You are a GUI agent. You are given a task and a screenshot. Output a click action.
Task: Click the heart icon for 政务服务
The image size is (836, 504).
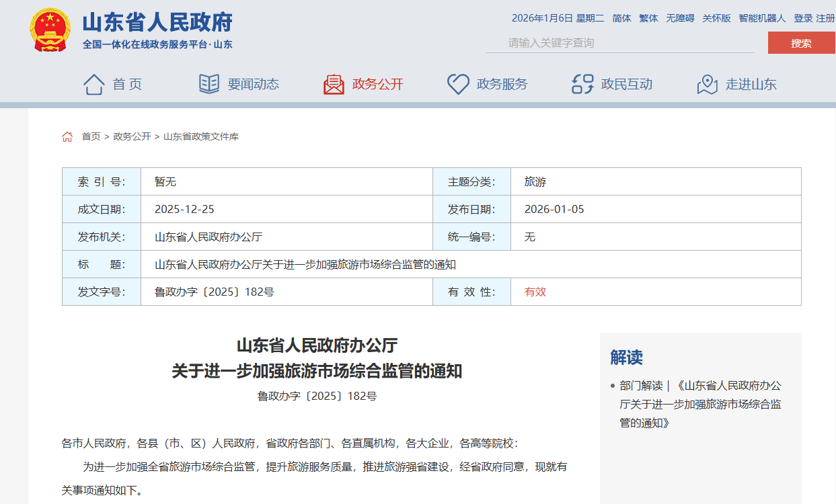coord(458,85)
